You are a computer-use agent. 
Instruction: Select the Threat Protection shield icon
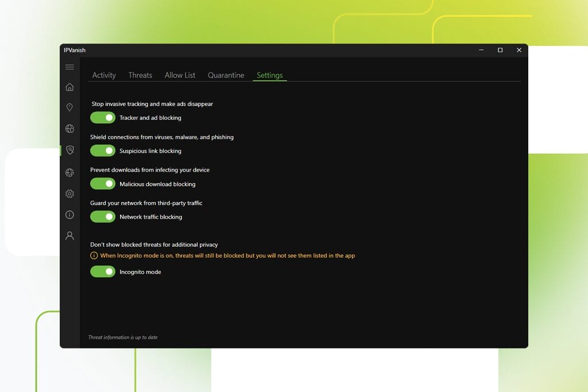coord(69,150)
